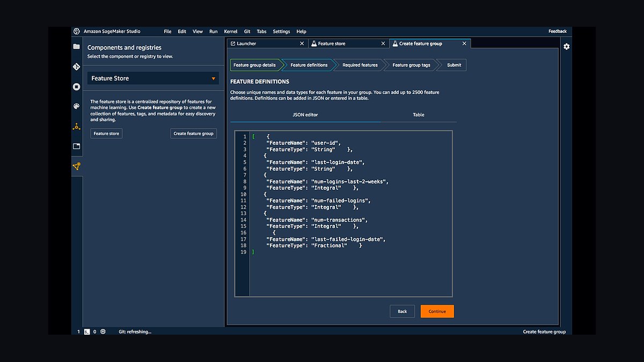Open the Kernel menu
The width and height of the screenshot is (644, 362).
(x=231, y=32)
